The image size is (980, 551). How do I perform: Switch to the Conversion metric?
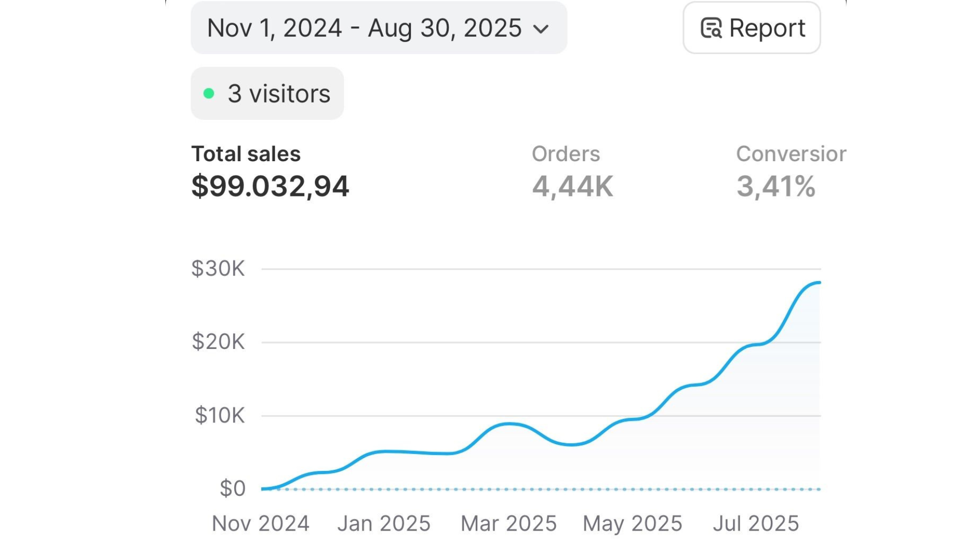(790, 154)
